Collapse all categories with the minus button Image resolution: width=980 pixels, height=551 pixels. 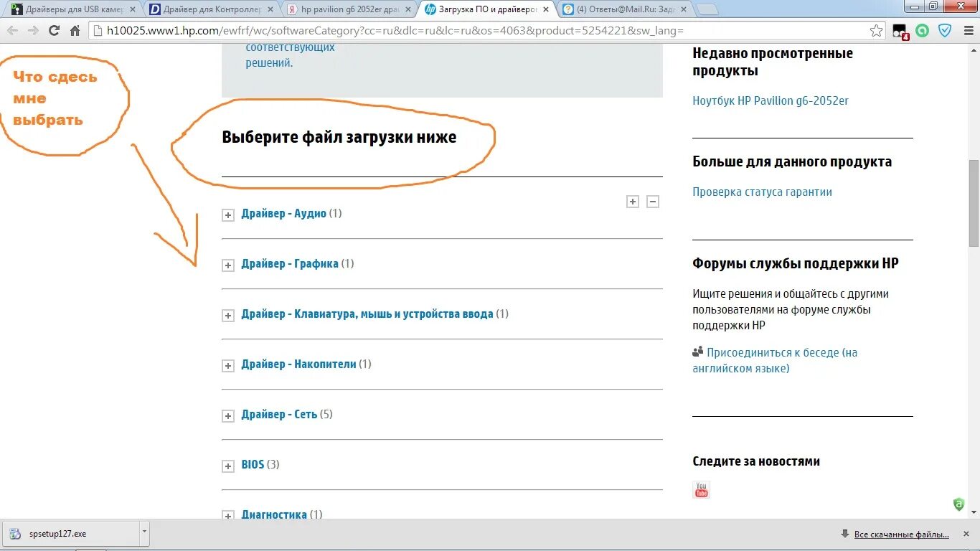click(653, 201)
